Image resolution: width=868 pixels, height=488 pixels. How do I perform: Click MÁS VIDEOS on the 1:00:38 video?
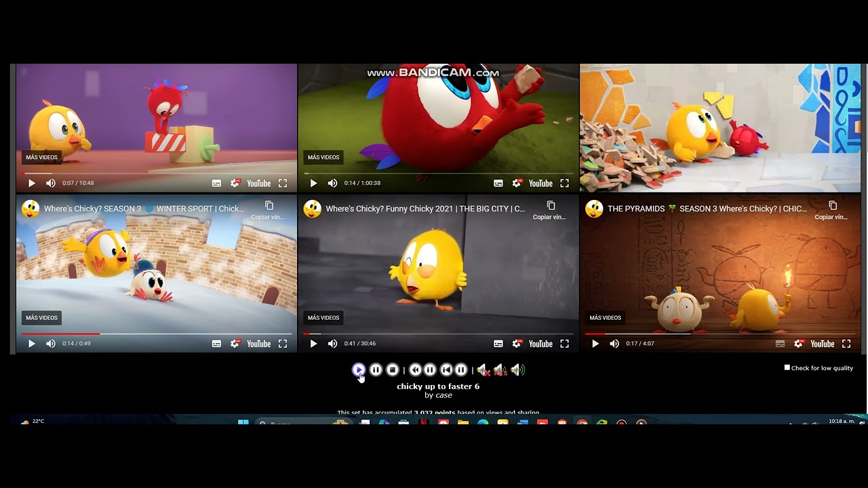coord(323,157)
